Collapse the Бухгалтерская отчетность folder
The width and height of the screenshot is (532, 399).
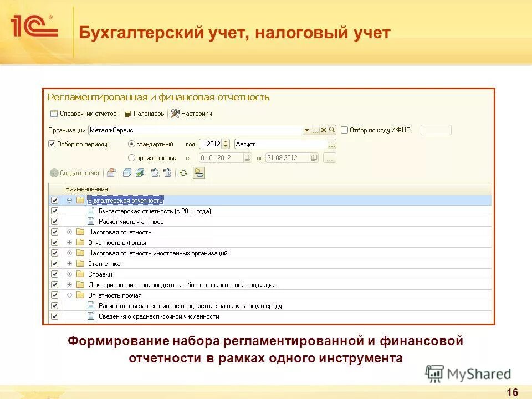pyautogui.click(x=68, y=201)
